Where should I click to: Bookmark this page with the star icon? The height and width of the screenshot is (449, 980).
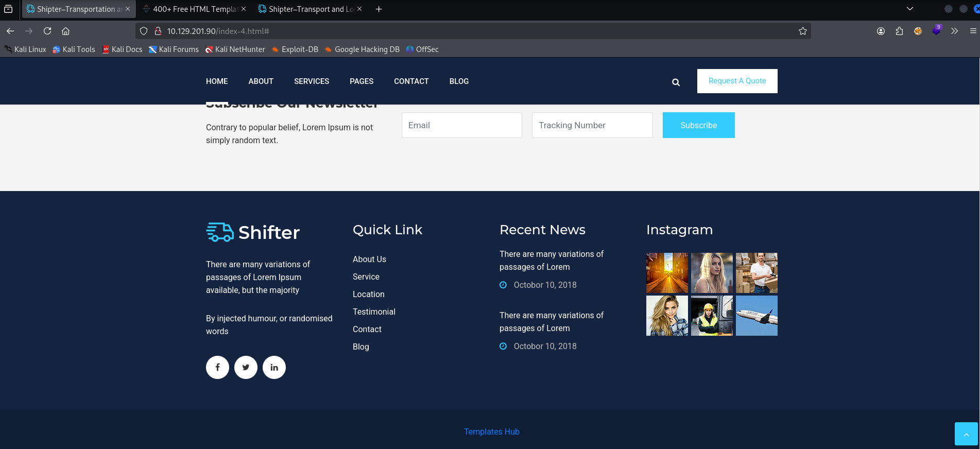(802, 31)
